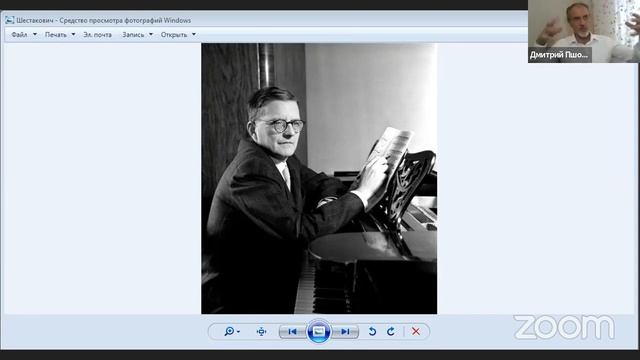The height and width of the screenshot is (360, 640).
Task: Open the Печать menu
Action: coord(56,35)
